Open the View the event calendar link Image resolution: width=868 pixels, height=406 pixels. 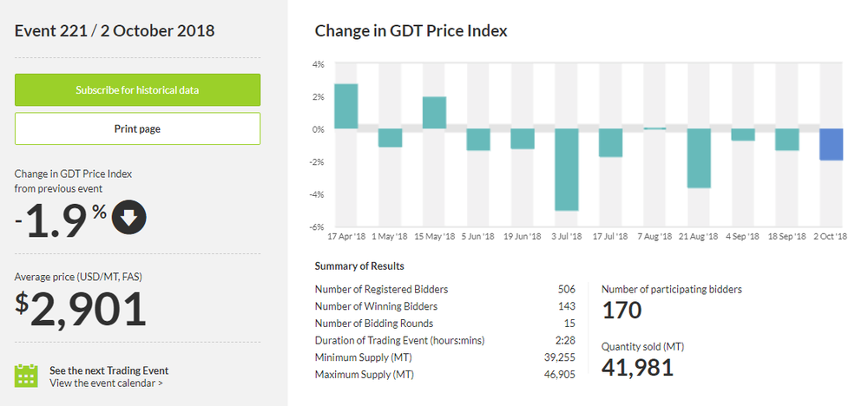click(x=106, y=383)
